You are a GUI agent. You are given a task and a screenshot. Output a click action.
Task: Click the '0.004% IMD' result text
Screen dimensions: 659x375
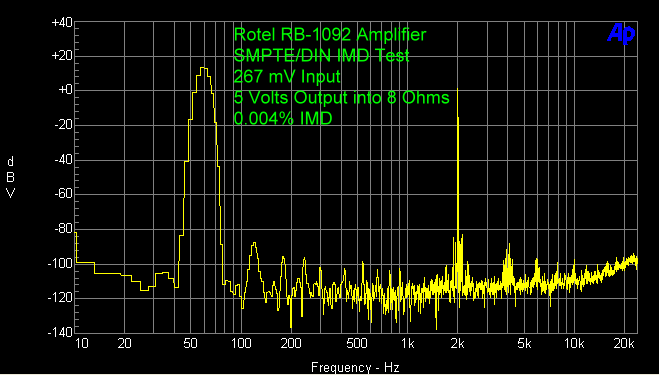click(283, 119)
